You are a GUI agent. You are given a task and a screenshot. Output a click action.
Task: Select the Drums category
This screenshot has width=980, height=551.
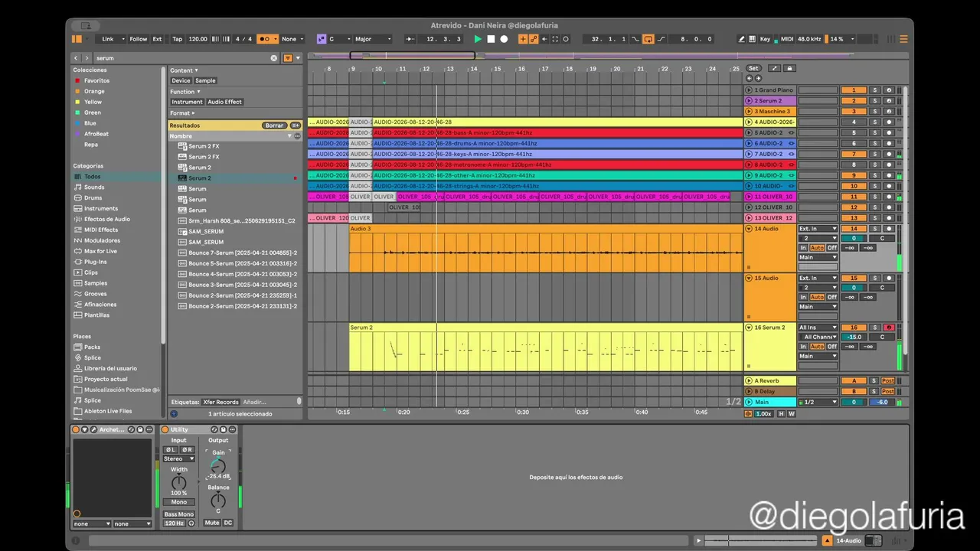click(93, 198)
